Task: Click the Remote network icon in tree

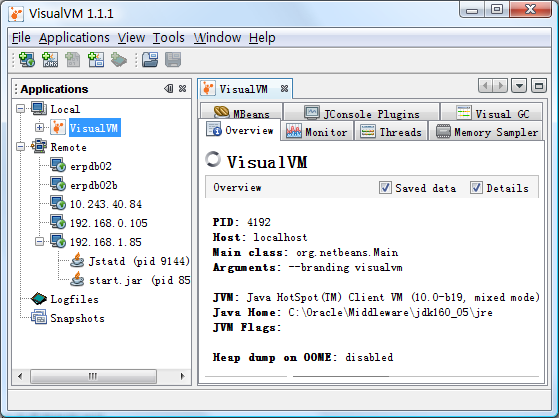Action: [x=39, y=147]
